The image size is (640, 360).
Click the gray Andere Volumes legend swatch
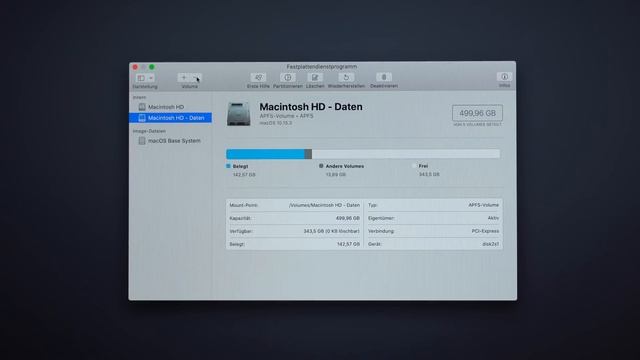(x=321, y=166)
